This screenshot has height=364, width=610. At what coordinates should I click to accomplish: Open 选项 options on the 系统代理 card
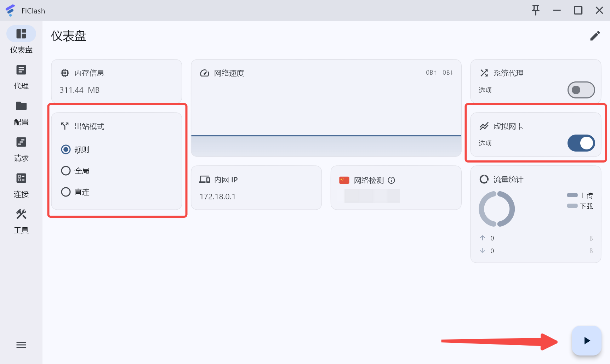coord(485,90)
